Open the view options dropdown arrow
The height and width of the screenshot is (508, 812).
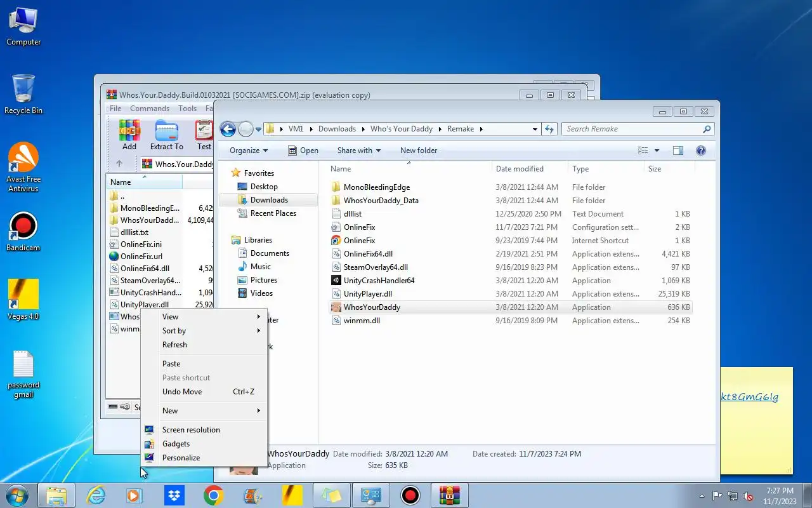click(657, 150)
